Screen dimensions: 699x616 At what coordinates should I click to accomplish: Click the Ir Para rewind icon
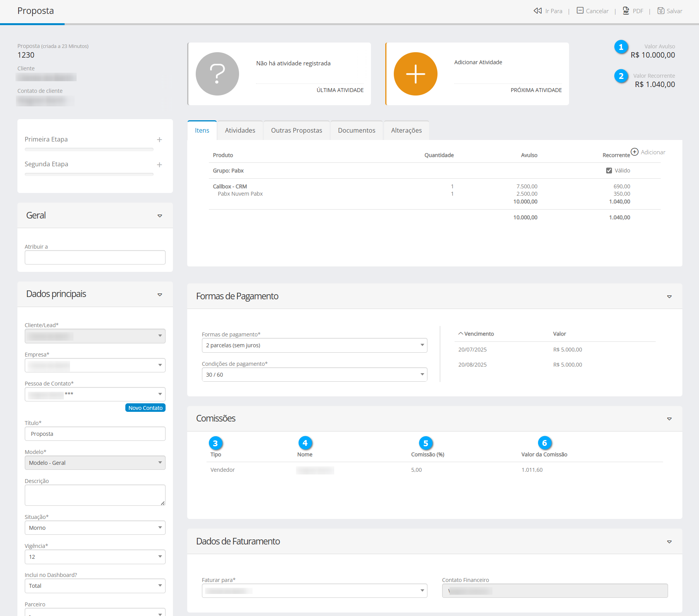537,11
